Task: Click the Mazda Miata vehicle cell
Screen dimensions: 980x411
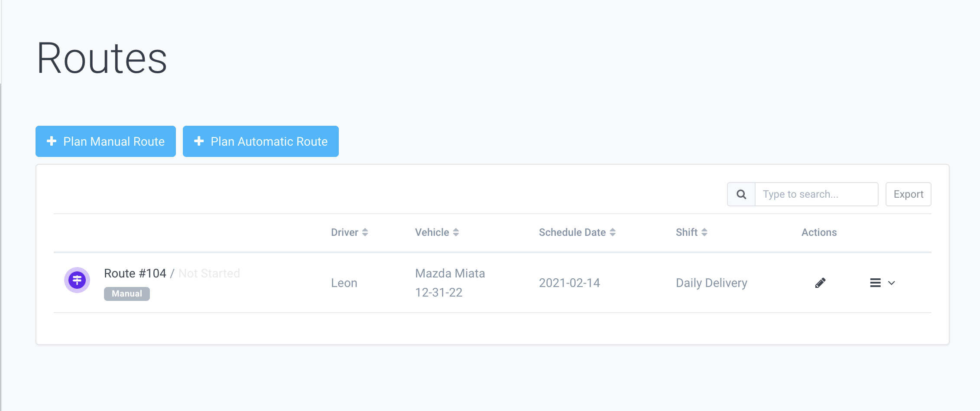Action: 450,273
